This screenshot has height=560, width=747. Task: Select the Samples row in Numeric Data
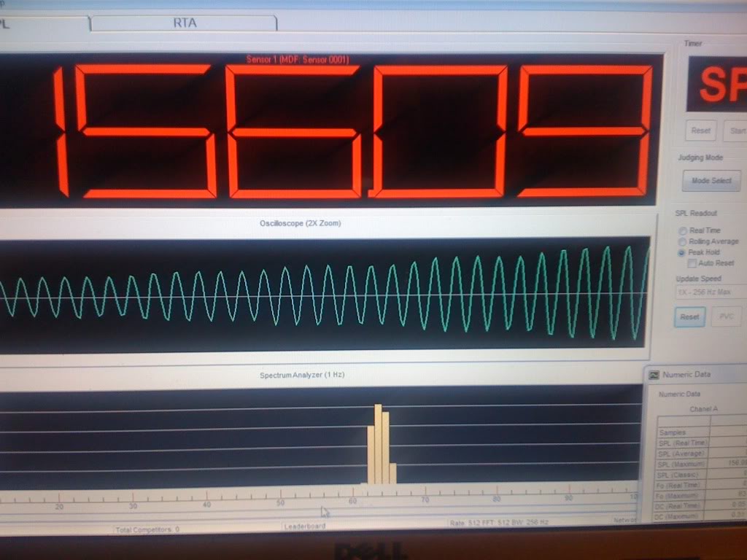point(701,432)
